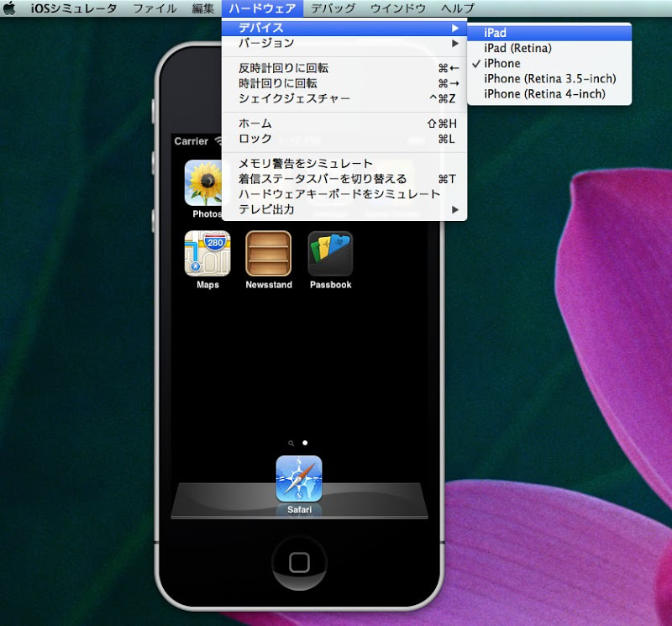Select the iPad device option
Image resolution: width=672 pixels, height=626 pixels.
[x=549, y=33]
